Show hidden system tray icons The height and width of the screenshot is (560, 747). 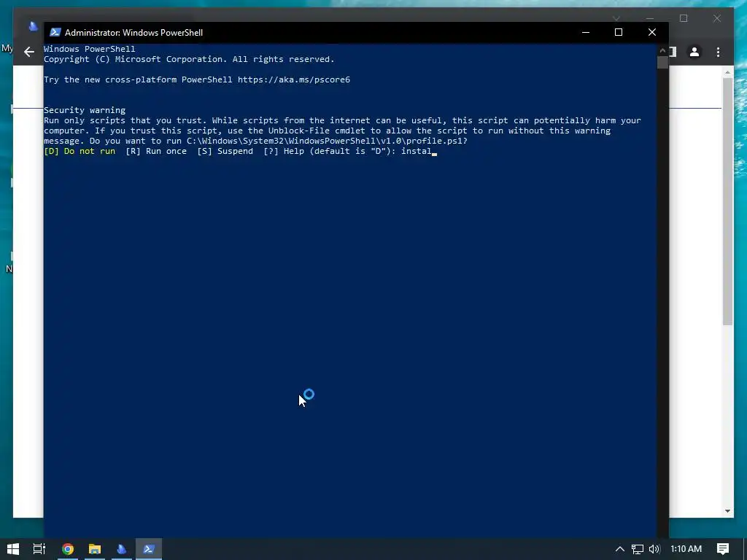click(x=619, y=549)
